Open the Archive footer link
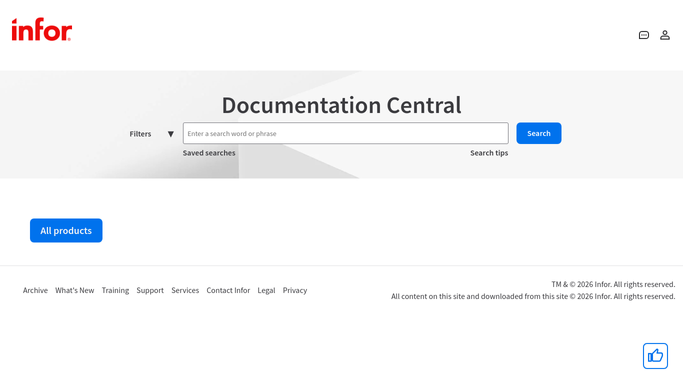 coord(35,290)
